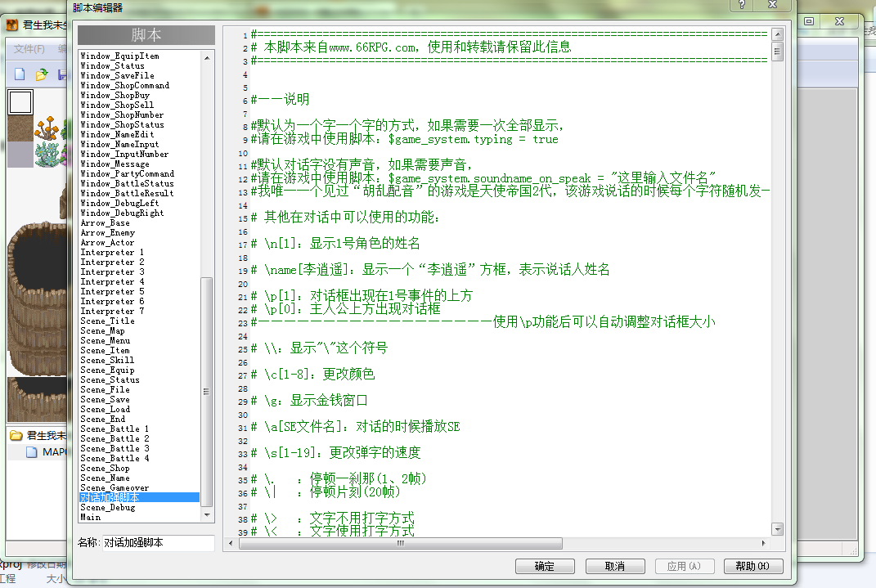Screen dimensions: 876x588
Task: Click the open project folder icon
Action: 42,74
